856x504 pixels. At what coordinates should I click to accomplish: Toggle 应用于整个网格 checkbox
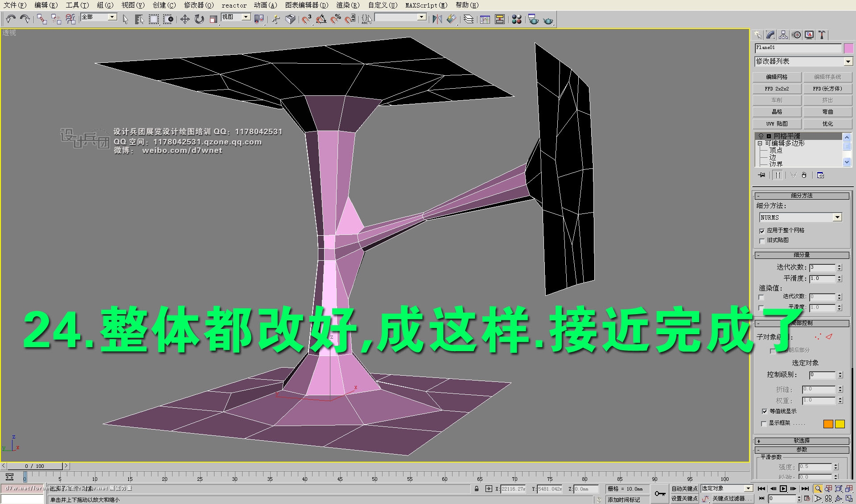click(762, 231)
